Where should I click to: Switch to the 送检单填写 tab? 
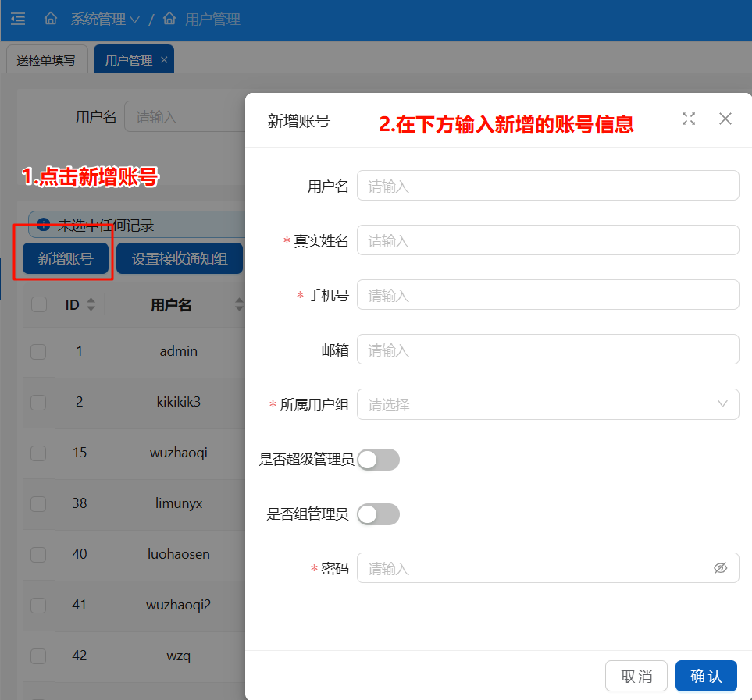coord(46,60)
